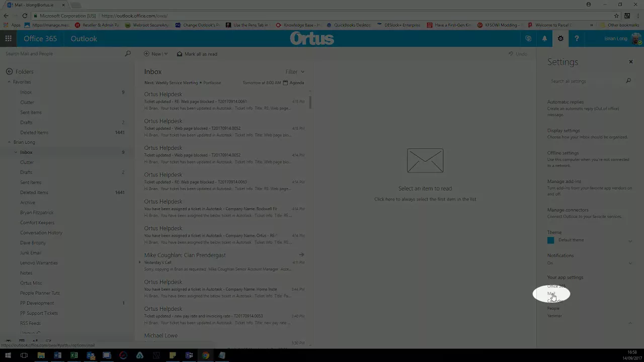Image resolution: width=644 pixels, height=362 pixels.
Task: Collapse Inbox subfolder under Brian Long
Action: (16, 152)
